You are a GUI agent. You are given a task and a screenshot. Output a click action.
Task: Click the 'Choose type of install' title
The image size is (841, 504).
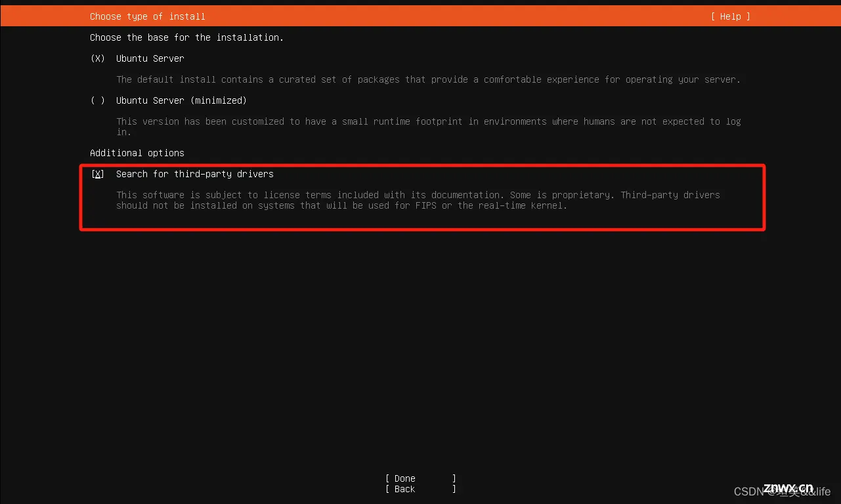point(148,16)
